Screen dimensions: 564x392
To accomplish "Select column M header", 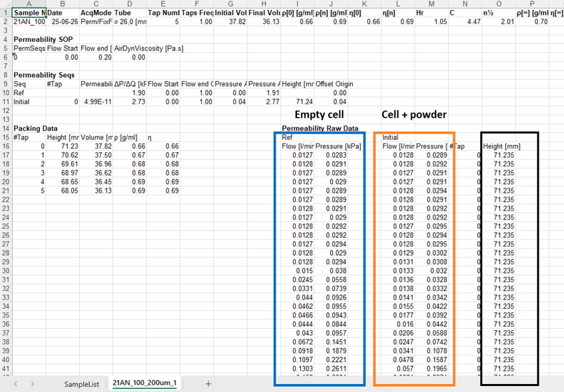I will 431,4.
